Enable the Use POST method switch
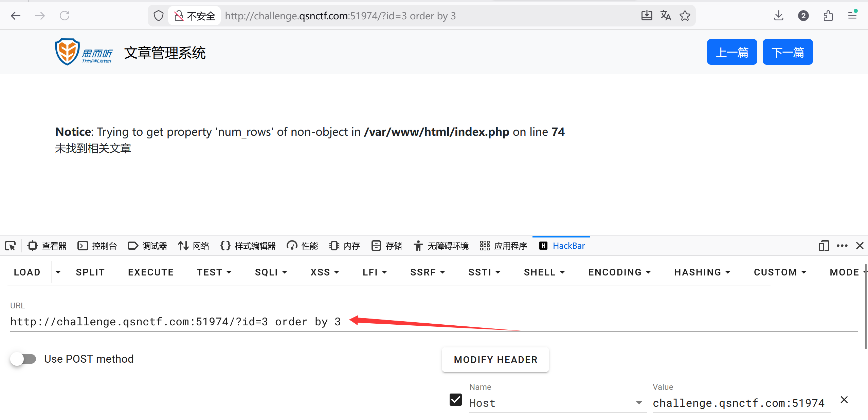The image size is (868, 420). 23,359
